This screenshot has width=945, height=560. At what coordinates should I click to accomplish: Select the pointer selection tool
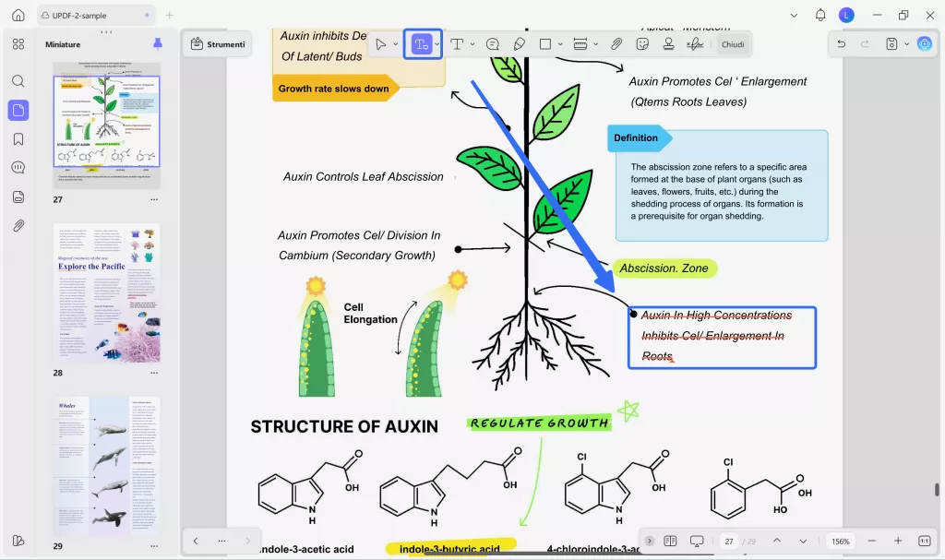[380, 44]
